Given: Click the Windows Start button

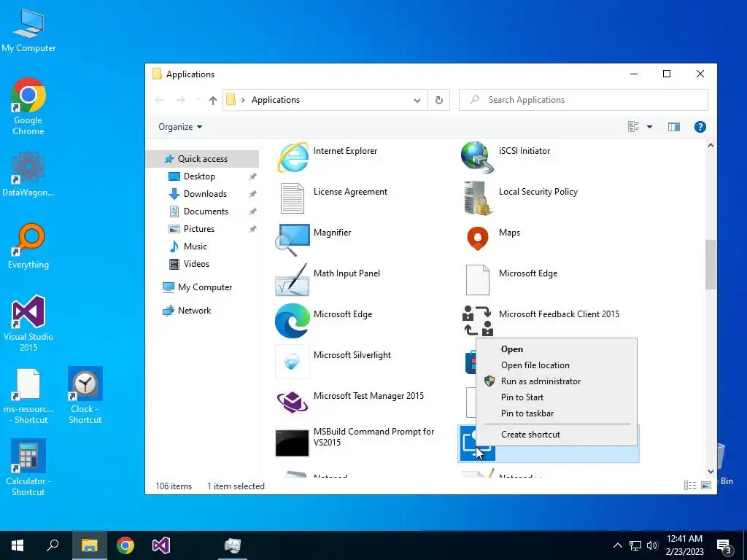Looking at the screenshot, I should coord(18,545).
